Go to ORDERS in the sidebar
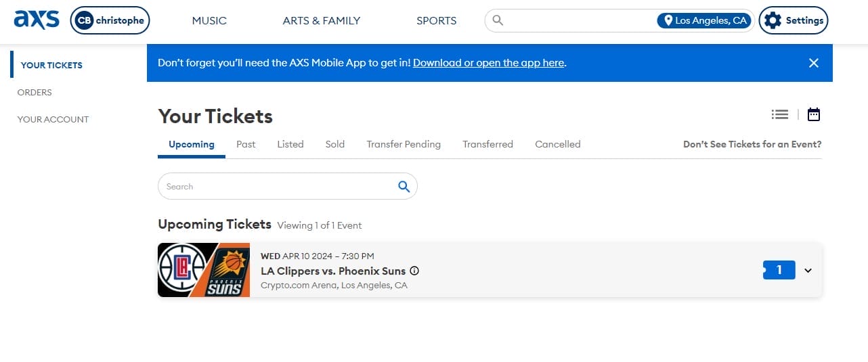Screen dimensions: 868x362 click(35, 92)
